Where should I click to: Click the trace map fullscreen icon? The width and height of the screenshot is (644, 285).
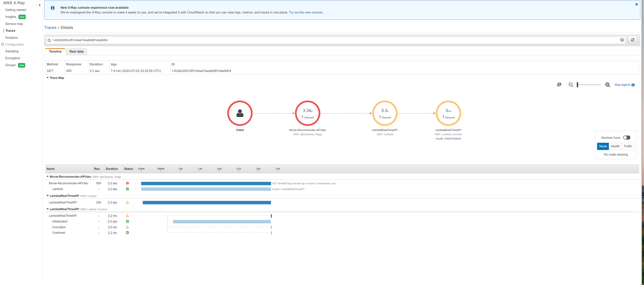559,85
